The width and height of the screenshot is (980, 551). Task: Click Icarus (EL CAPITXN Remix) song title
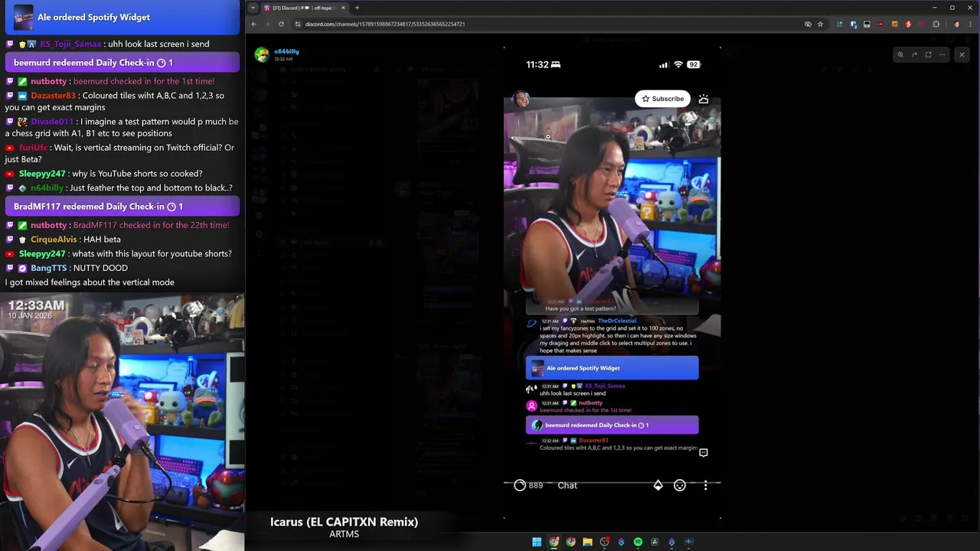pyautogui.click(x=344, y=522)
